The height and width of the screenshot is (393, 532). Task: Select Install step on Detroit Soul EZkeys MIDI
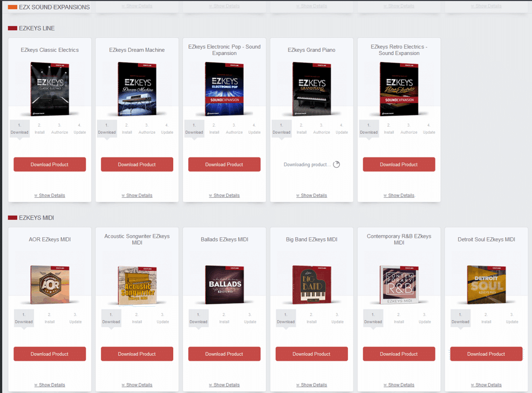pos(486,319)
